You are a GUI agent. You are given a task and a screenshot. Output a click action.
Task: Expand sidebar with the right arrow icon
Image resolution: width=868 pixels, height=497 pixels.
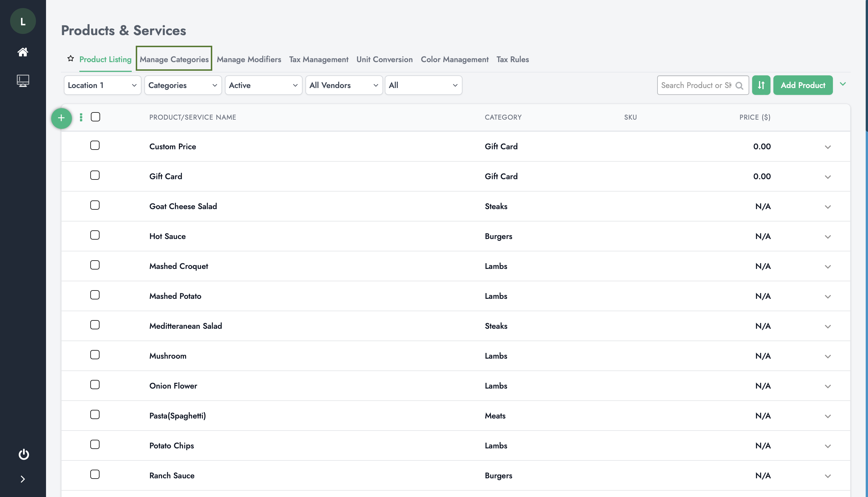pyautogui.click(x=23, y=479)
